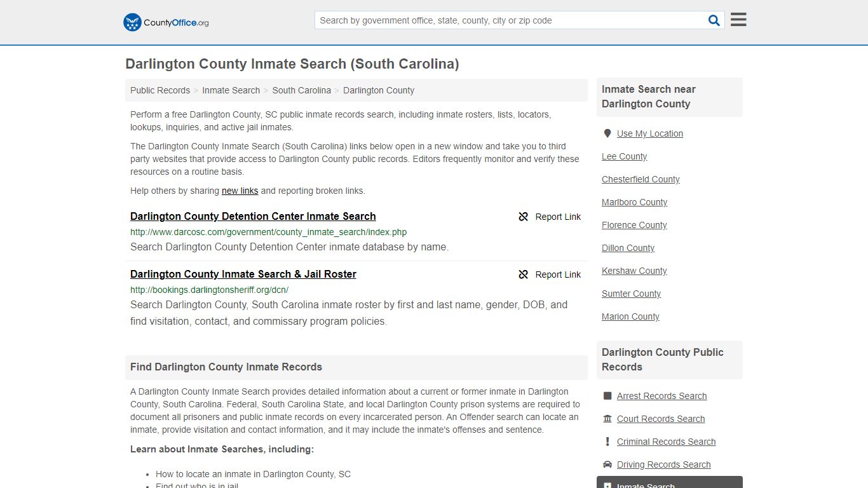Select the highlighted Inmate Search sidebar item
This screenshot has width=868, height=488.
click(670, 482)
